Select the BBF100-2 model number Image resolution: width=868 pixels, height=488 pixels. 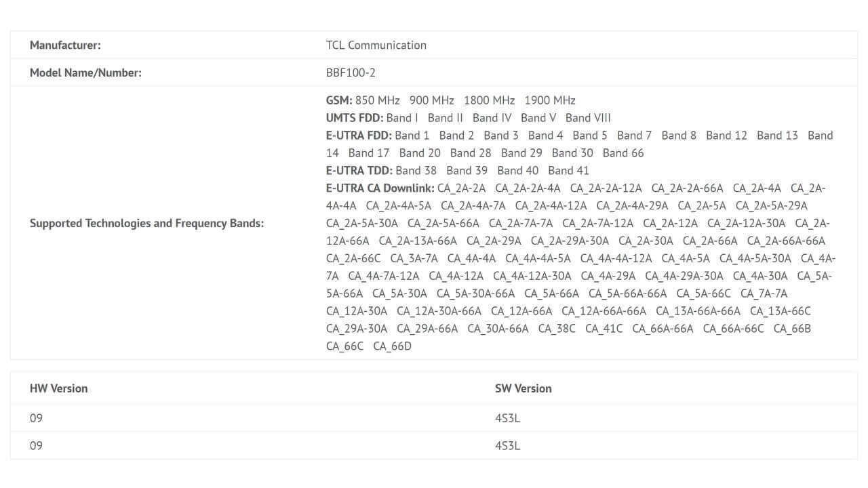pyautogui.click(x=351, y=73)
